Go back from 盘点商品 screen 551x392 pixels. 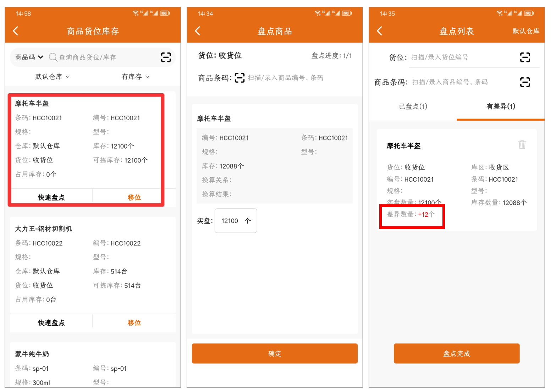coord(198,31)
